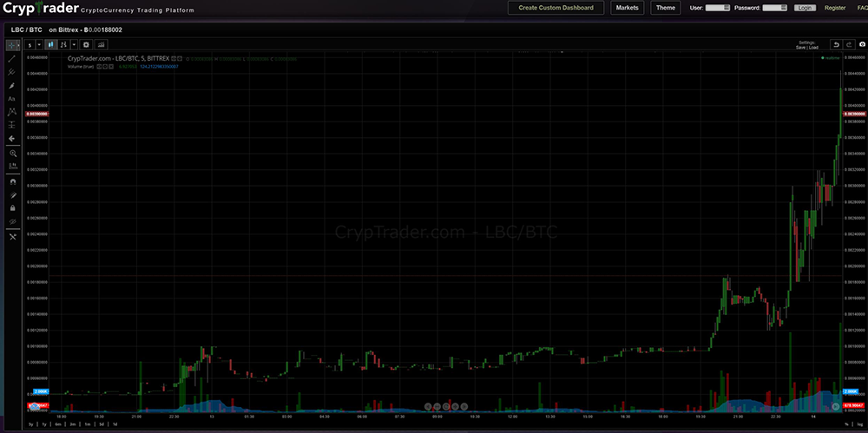Click Create Custom Dashboard button
The width and height of the screenshot is (868, 433).
pos(556,8)
